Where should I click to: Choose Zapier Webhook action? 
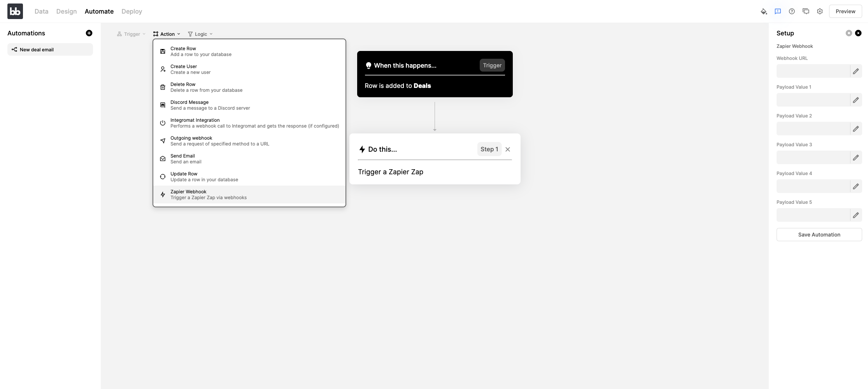[x=249, y=194]
